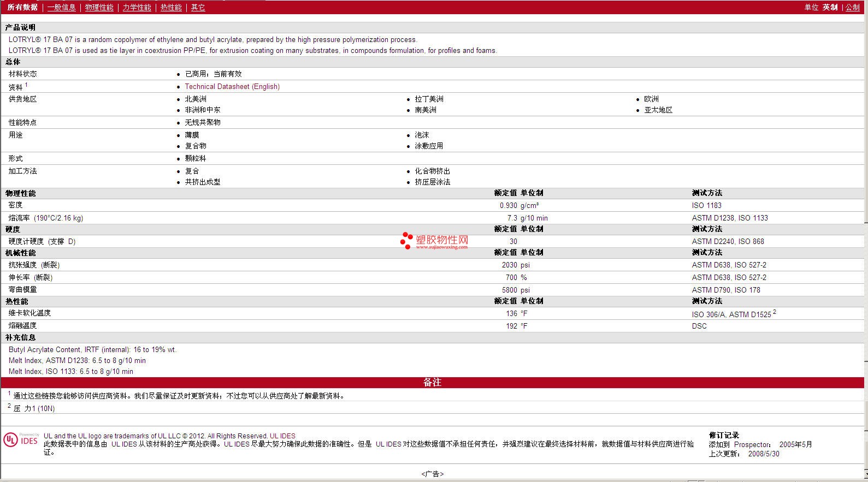
Task: Click UL IDES link before 对这些数据值
Action: [x=388, y=444]
